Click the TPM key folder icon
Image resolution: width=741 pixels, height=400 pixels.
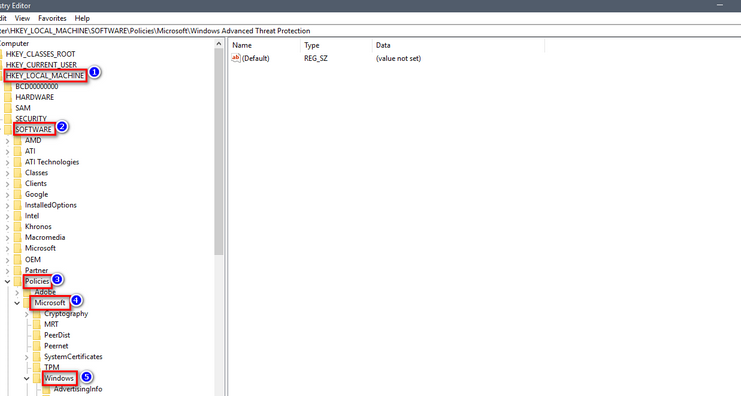tap(37, 367)
